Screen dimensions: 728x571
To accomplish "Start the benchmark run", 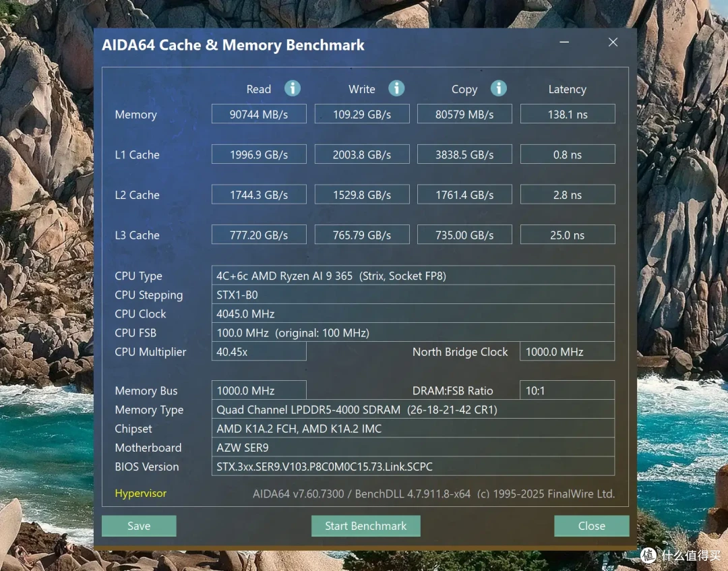I will (x=366, y=526).
